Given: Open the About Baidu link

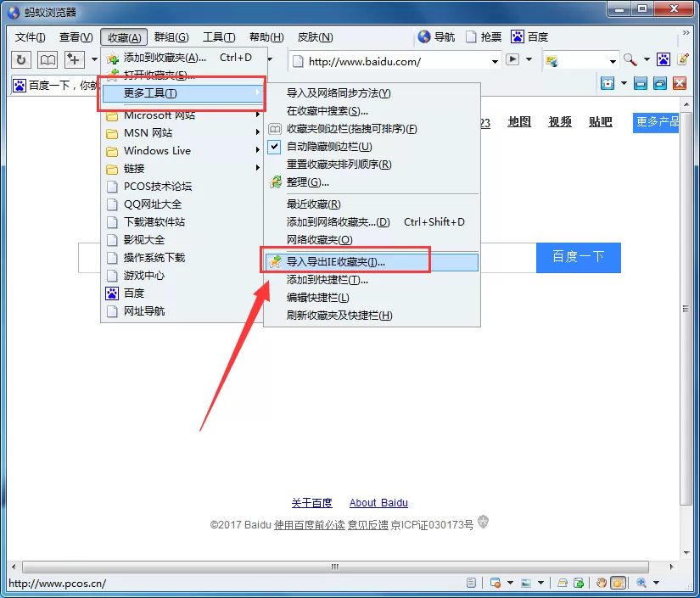Looking at the screenshot, I should (378, 503).
